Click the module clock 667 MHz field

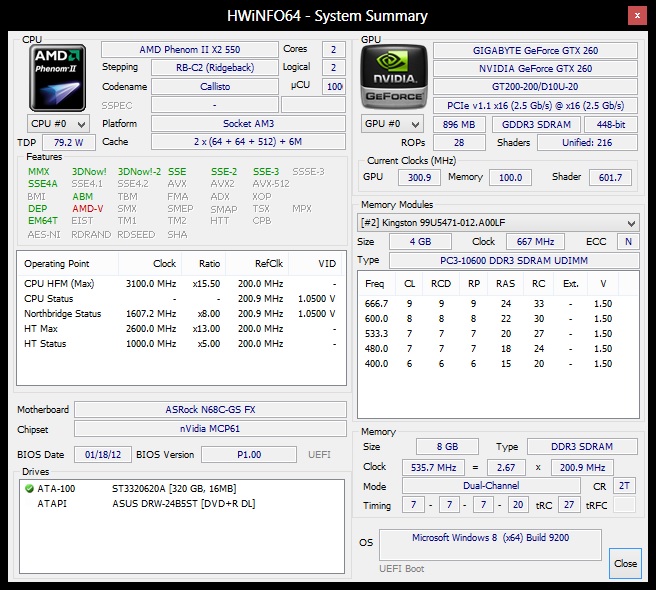click(535, 241)
